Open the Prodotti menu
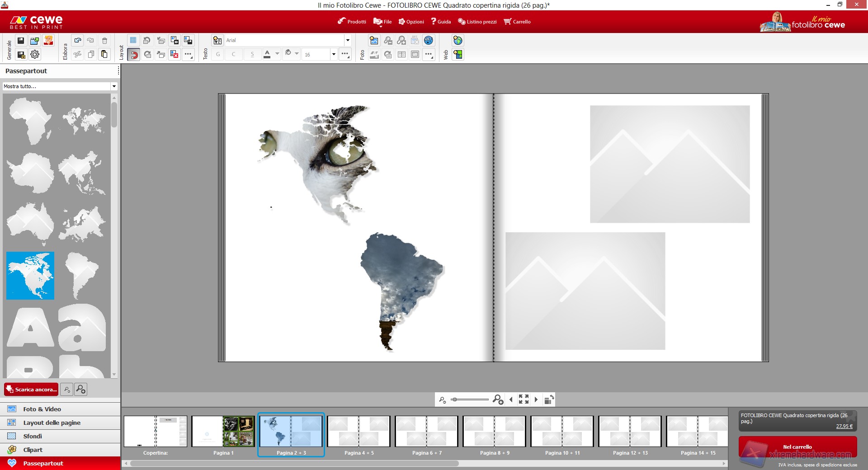 (x=352, y=22)
